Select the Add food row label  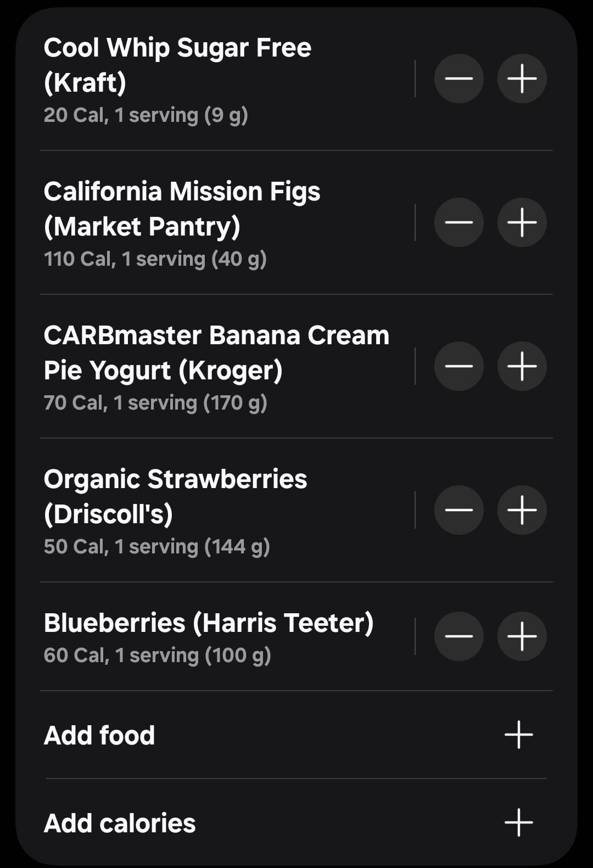tap(99, 735)
